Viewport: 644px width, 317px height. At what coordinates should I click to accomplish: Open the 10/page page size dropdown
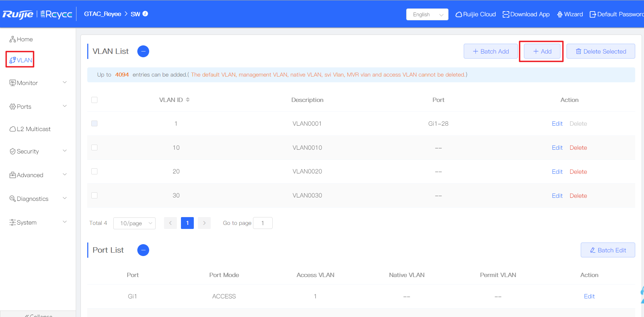tap(134, 223)
